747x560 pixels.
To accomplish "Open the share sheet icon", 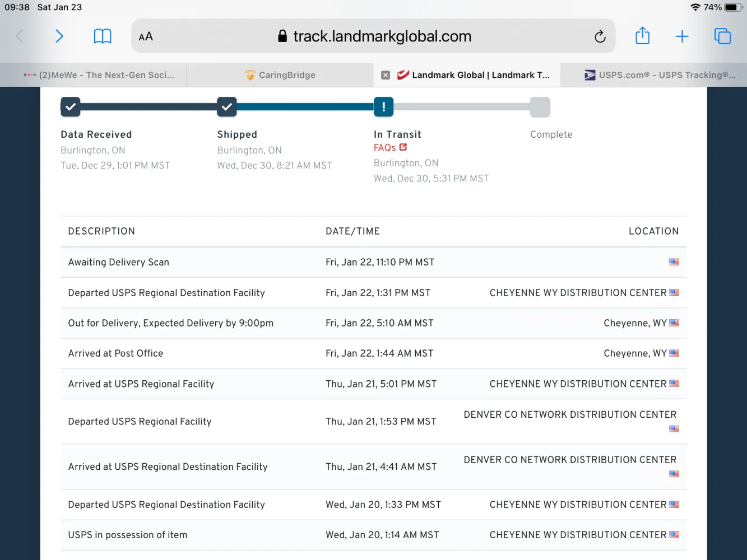I will [642, 36].
